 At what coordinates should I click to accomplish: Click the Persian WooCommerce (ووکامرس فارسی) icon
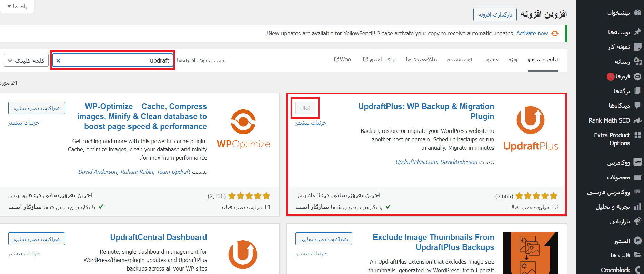[x=637, y=192]
